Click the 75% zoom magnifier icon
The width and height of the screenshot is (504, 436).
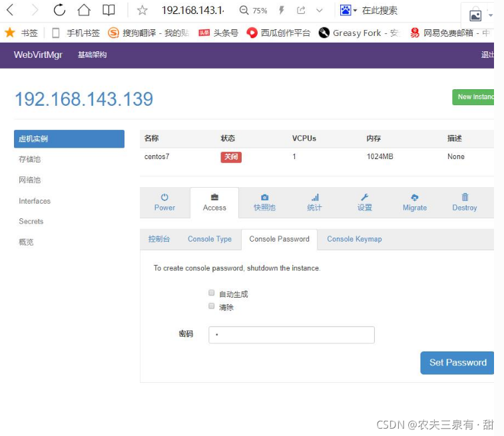coord(244,10)
